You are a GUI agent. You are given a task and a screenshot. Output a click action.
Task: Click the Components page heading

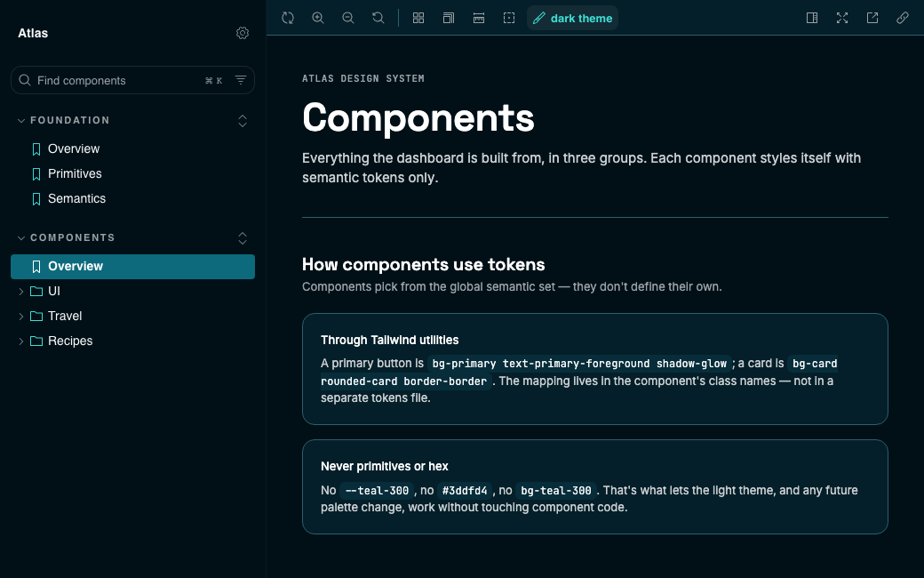[x=418, y=117]
